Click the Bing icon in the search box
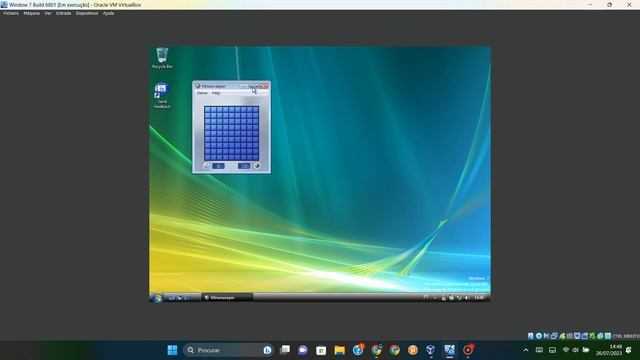The image size is (640, 360). coord(267,350)
